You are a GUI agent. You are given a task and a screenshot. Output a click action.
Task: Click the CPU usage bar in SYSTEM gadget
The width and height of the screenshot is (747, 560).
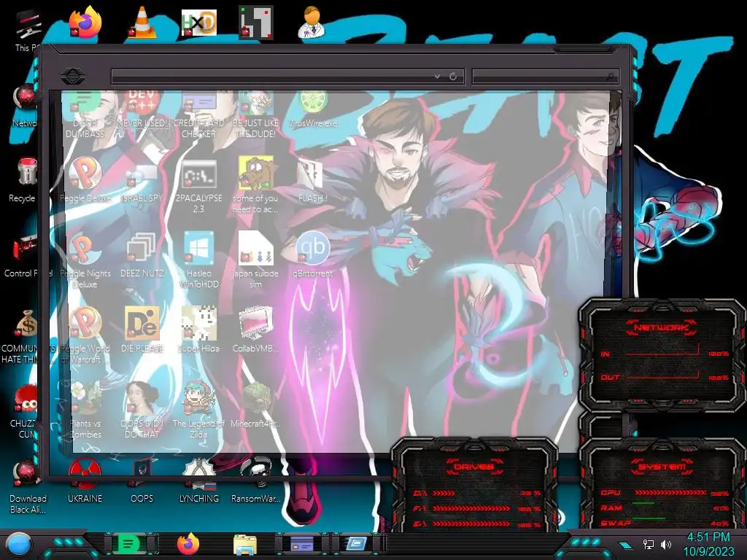point(670,493)
